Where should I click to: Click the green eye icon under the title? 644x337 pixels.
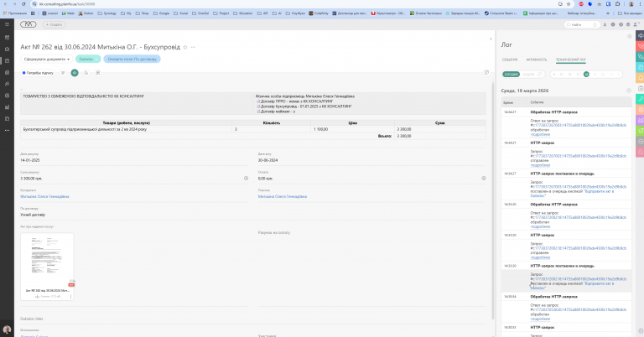[75, 73]
